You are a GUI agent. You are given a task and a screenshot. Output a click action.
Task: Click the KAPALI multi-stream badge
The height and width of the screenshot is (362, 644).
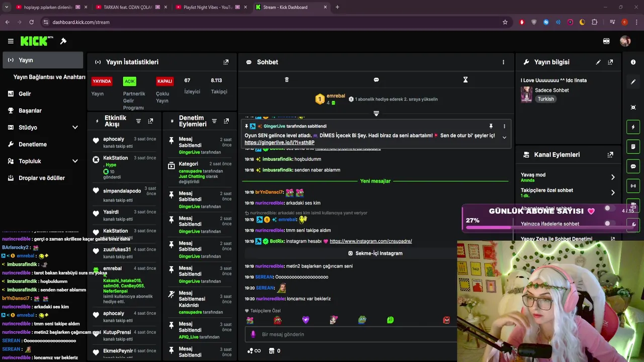coord(165,81)
